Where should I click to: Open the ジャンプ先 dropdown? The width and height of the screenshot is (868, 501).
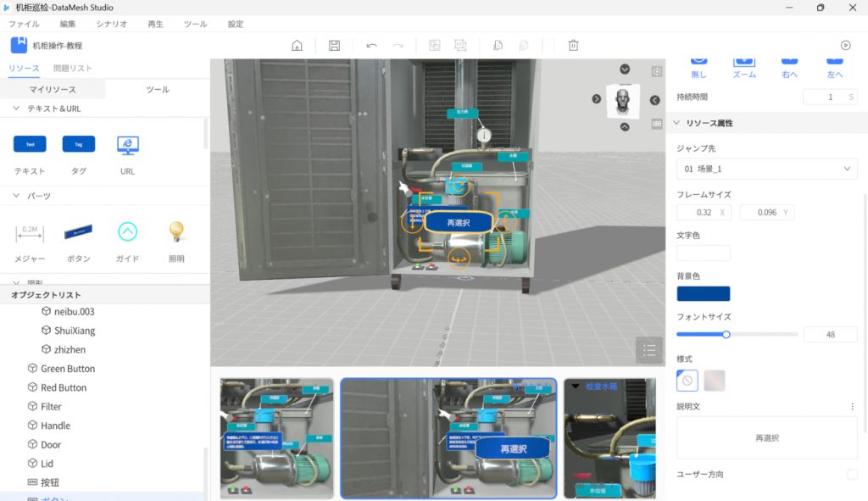pyautogui.click(x=766, y=169)
